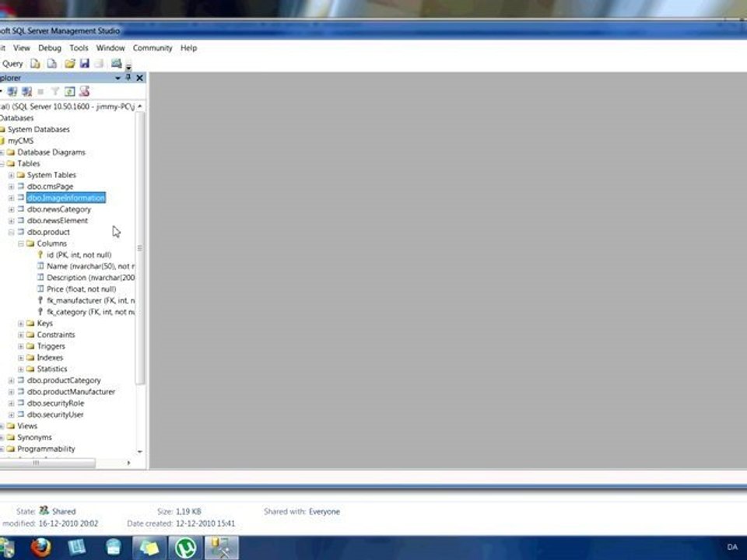Click the Object Explorer Connect icon

pyautogui.click(x=12, y=92)
